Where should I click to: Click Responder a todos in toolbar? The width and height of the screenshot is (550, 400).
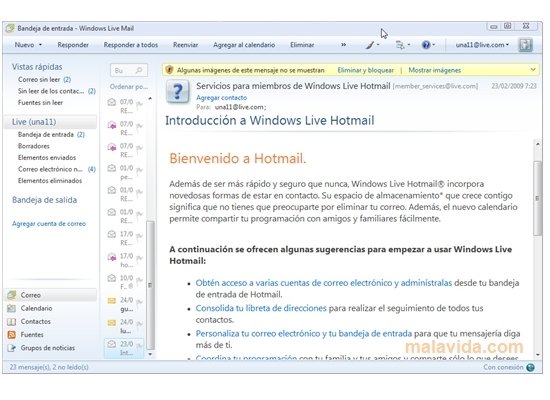point(130,45)
